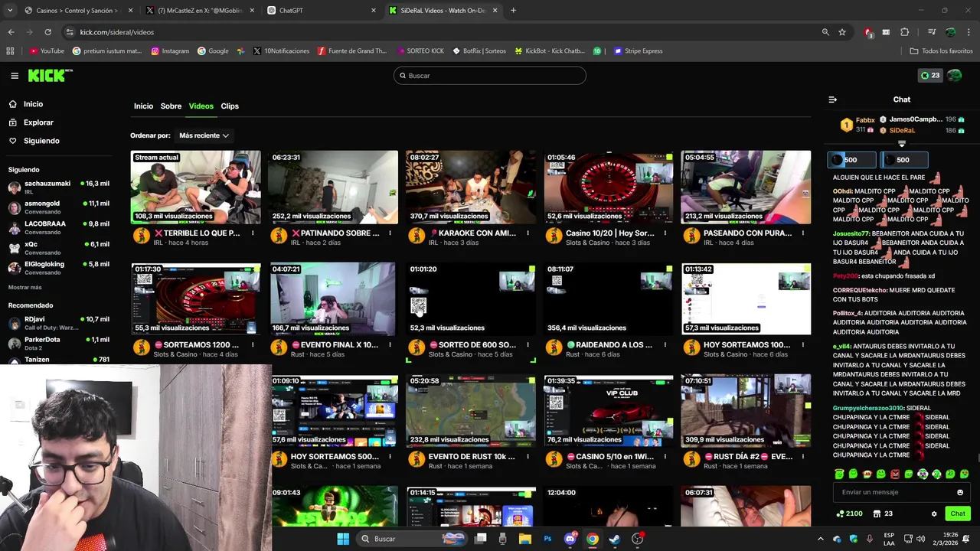Open SORTEO KICK bookmark

[420, 51]
